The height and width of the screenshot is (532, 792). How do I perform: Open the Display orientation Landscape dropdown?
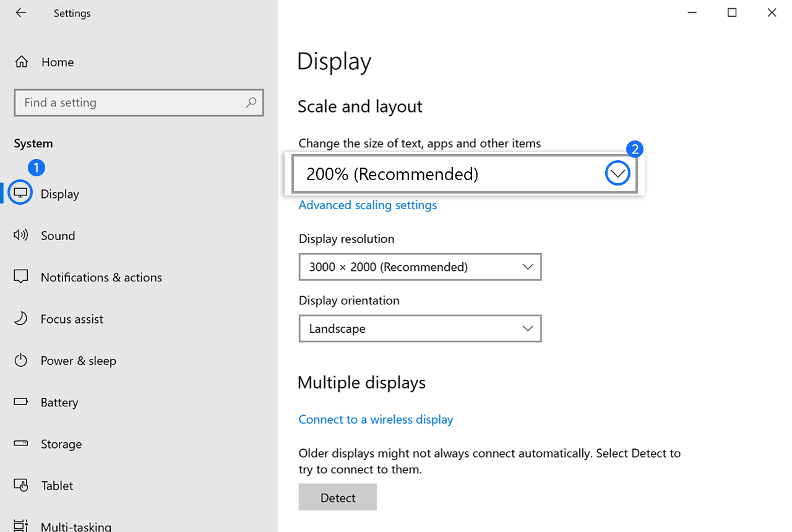pyautogui.click(x=420, y=328)
